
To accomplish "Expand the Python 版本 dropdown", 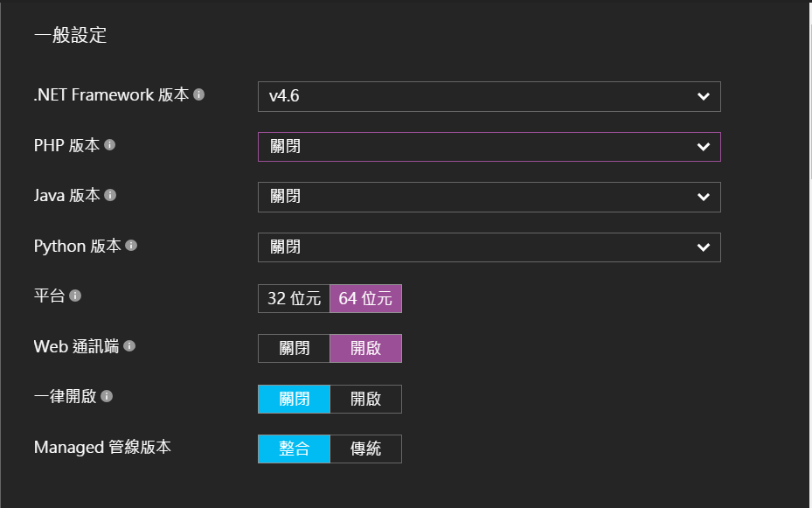I will coord(489,247).
